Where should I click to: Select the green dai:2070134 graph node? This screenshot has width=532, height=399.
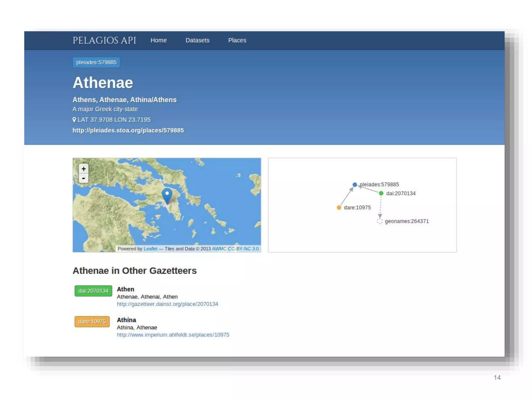pyautogui.click(x=381, y=193)
